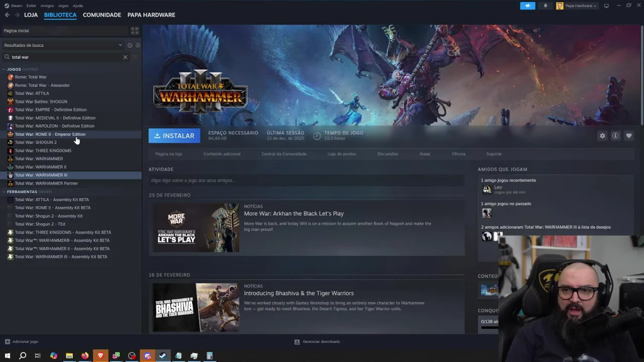Open Windows taskbar search
Viewport: 644px width, 362px height.
pyautogui.click(x=23, y=356)
